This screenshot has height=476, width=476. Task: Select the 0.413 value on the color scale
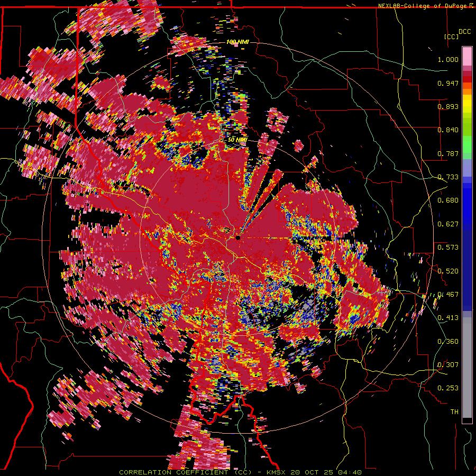pos(448,318)
